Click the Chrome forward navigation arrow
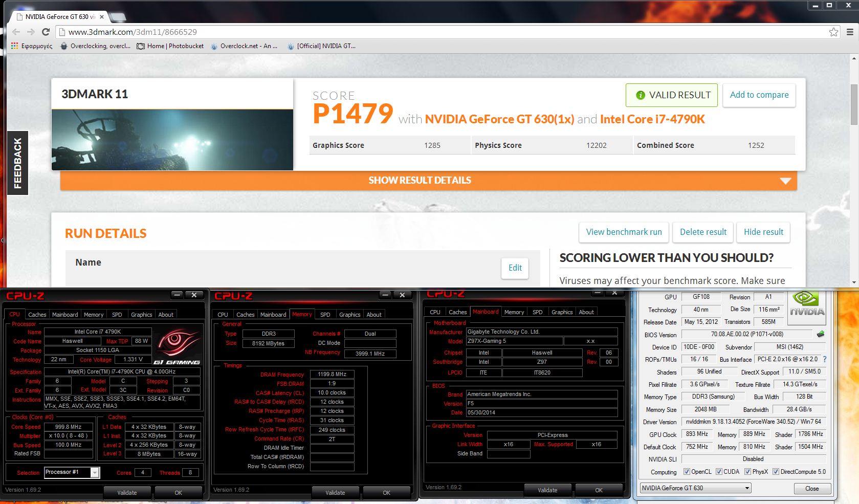859x504 pixels. (31, 32)
